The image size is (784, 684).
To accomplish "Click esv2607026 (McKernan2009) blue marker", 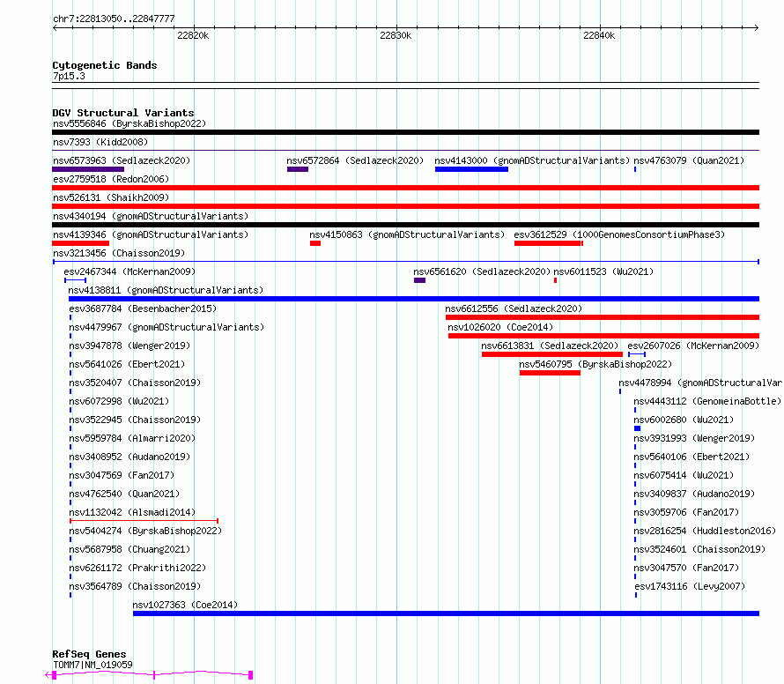I will click(x=637, y=354).
